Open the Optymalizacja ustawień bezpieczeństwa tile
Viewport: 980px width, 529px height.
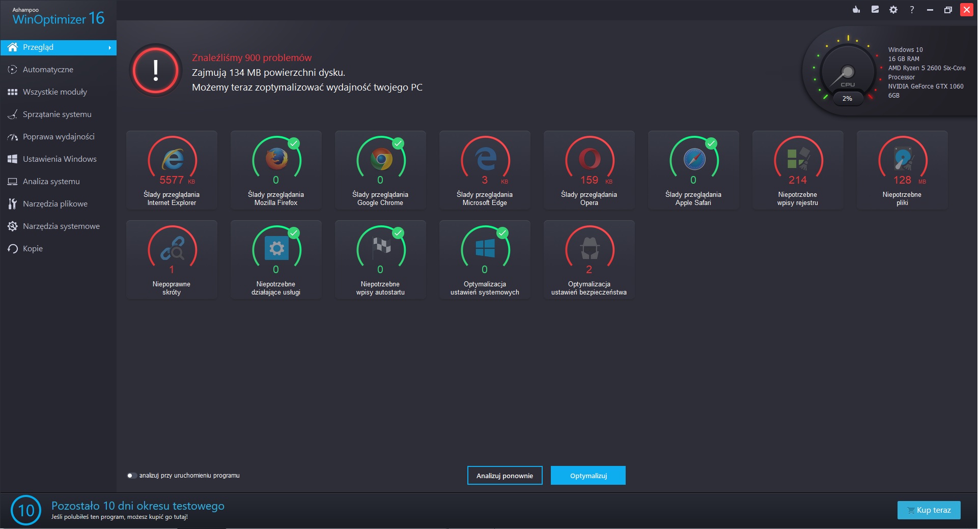[x=589, y=259]
